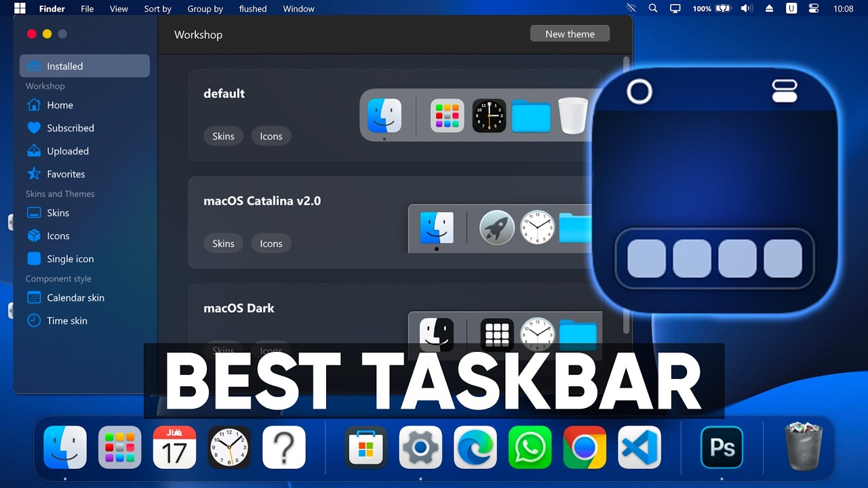
Task: Click the disabled Wi-Fi icon in menu bar
Action: point(631,9)
